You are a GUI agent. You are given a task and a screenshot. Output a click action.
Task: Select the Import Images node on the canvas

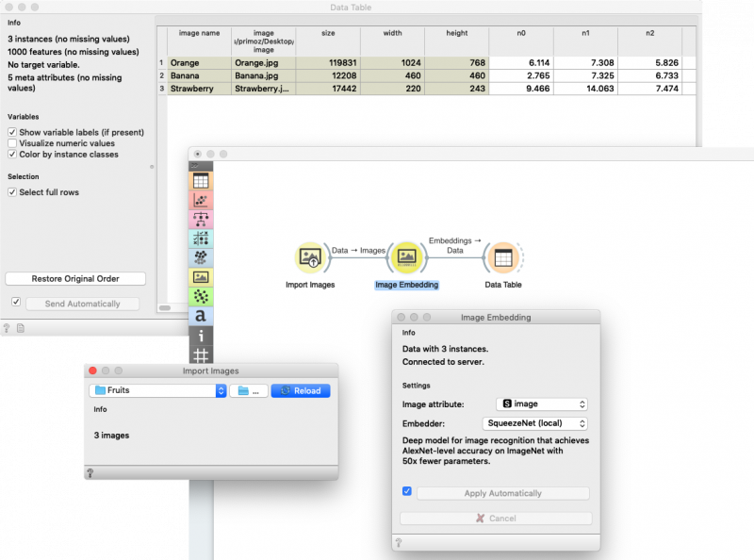click(309, 255)
